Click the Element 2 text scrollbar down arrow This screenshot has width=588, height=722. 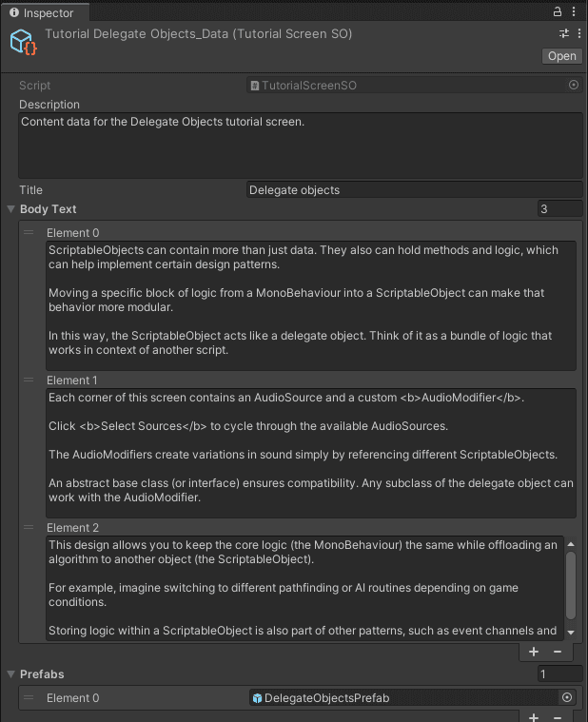tap(570, 632)
